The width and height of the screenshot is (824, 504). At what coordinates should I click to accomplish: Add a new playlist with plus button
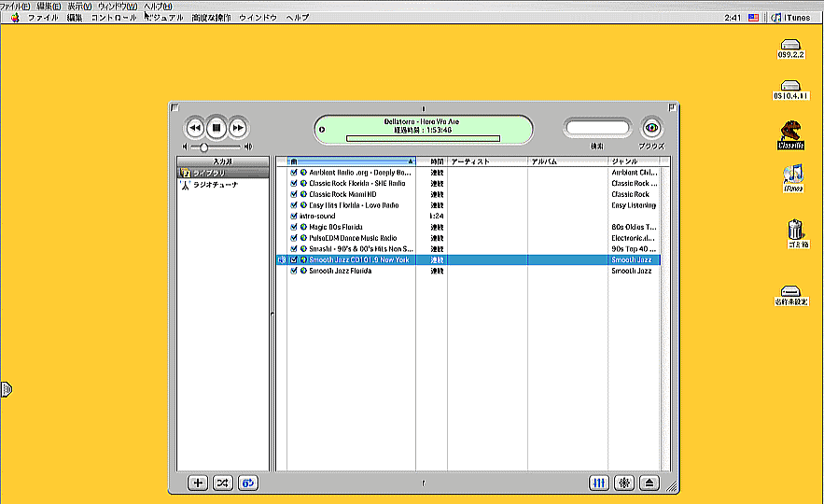click(198, 483)
